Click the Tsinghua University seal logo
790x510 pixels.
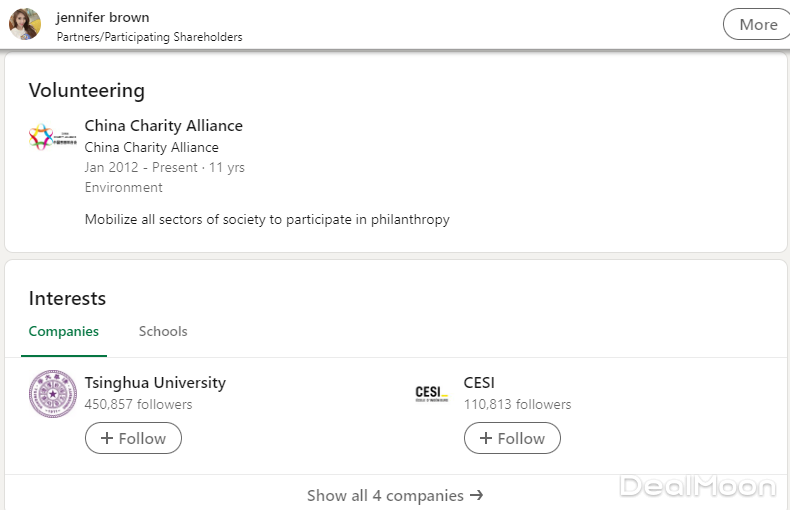coord(52,394)
